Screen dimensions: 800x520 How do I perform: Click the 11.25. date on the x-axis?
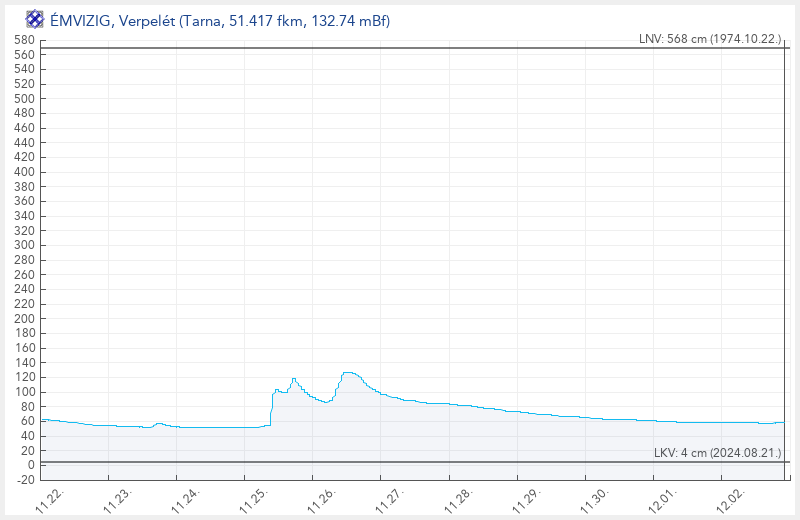point(255,499)
